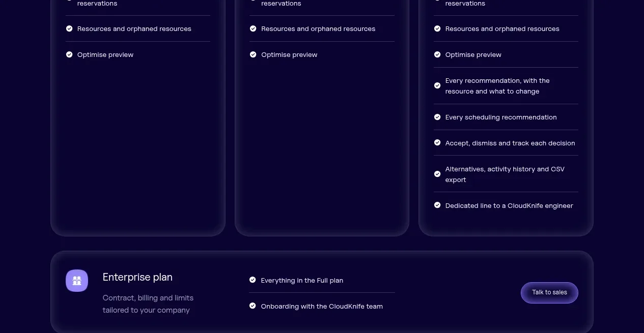Image resolution: width=644 pixels, height=333 pixels.
Task: Click Optimise preview in the card listing CSV export
Action: coord(473,55)
